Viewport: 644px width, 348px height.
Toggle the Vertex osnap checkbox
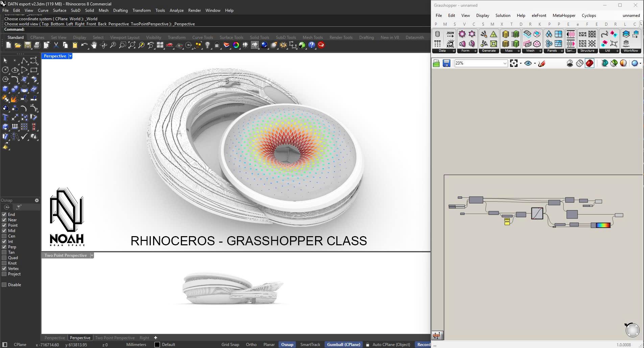[4, 269]
